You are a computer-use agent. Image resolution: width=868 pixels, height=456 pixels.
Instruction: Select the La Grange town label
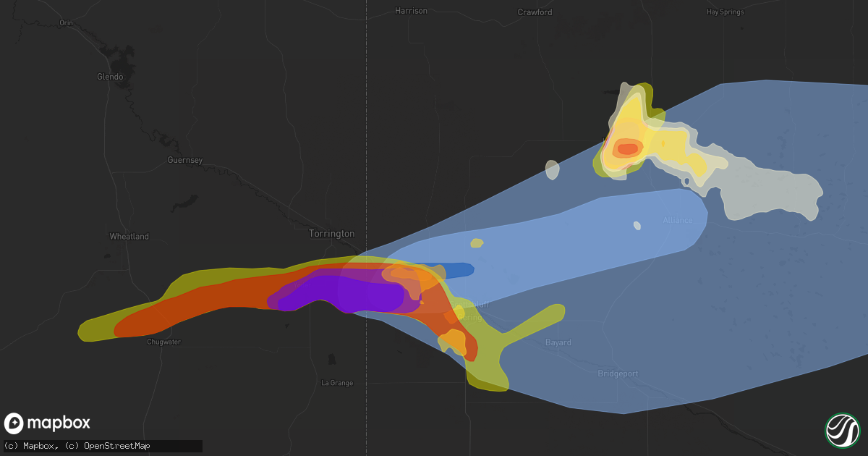[337, 383]
